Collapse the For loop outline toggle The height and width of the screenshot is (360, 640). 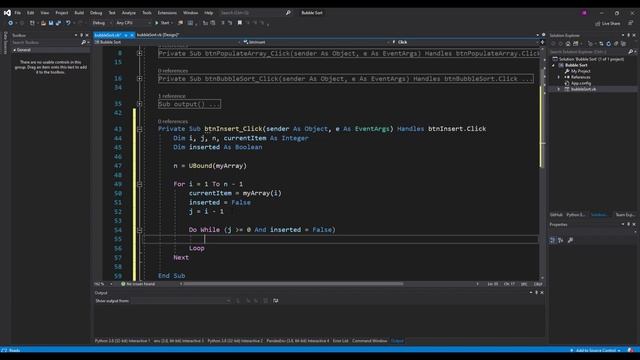[140, 184]
